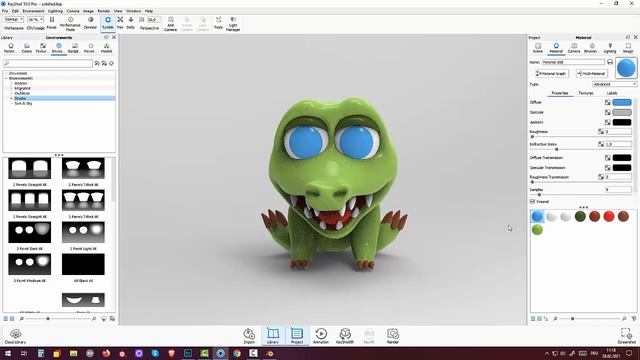
Task: Select the Interior environments folder
Action: click(21, 83)
